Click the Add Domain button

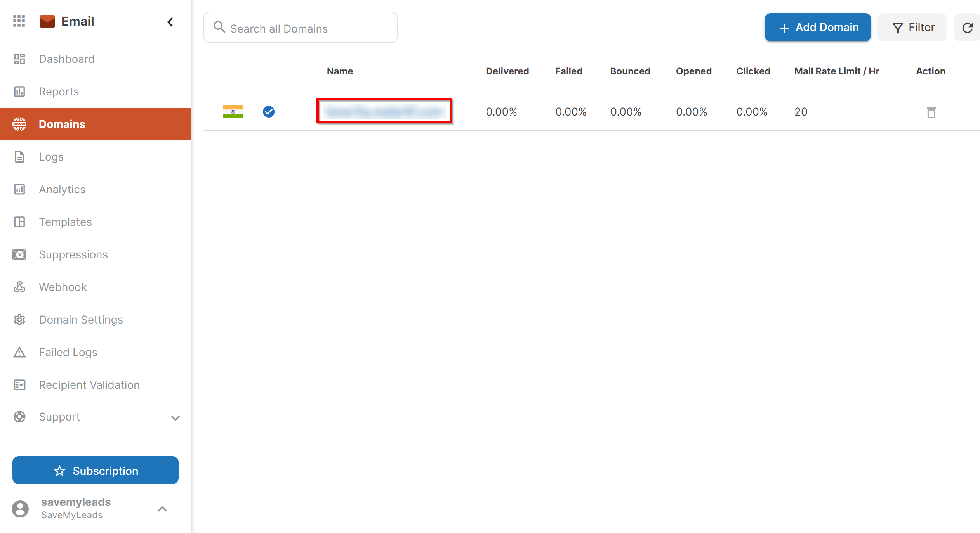(817, 27)
